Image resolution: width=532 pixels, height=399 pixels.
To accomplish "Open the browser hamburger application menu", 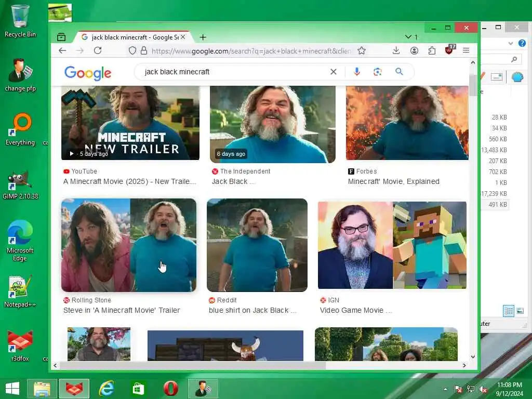I will pos(466,50).
